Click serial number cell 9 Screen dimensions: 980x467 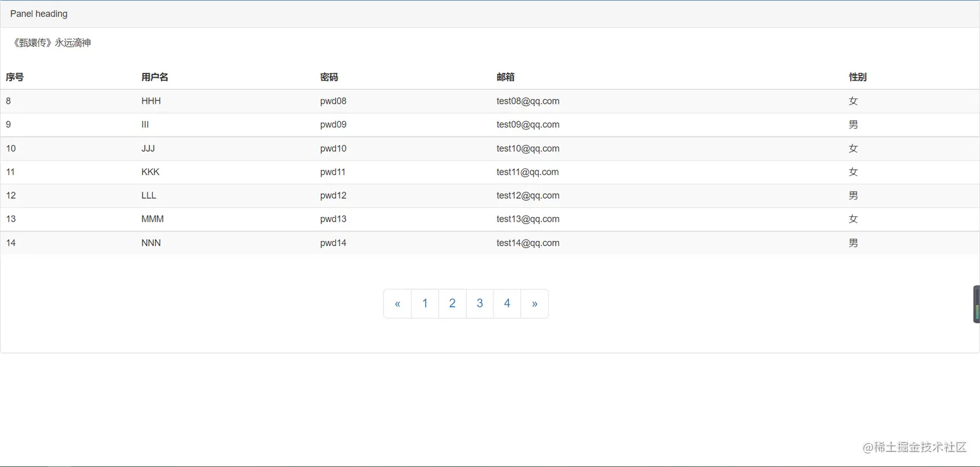point(8,124)
